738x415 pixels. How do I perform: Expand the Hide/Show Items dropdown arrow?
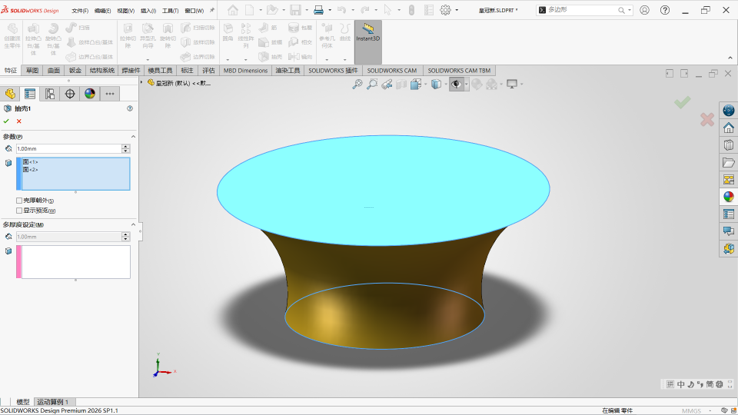[x=466, y=84]
